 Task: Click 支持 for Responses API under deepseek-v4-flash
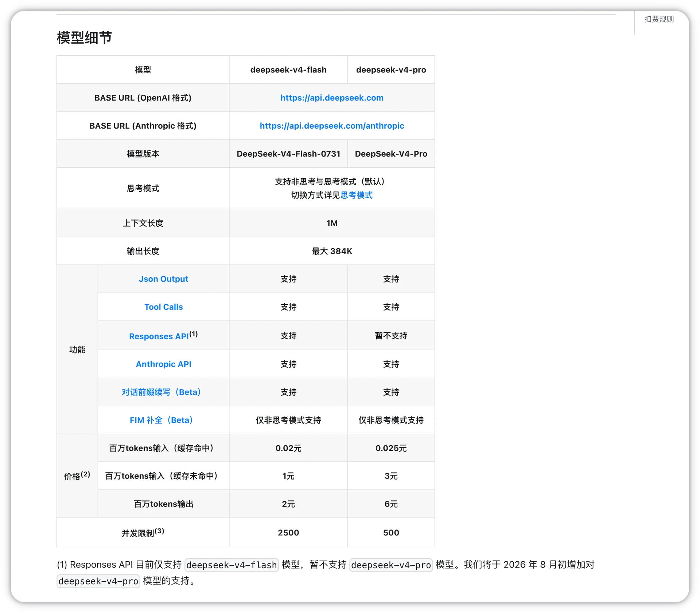click(x=288, y=336)
